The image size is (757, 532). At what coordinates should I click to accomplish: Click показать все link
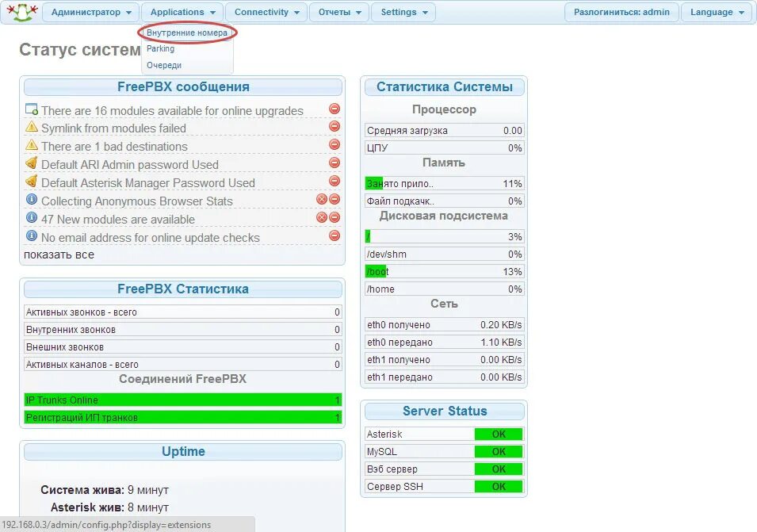59,255
